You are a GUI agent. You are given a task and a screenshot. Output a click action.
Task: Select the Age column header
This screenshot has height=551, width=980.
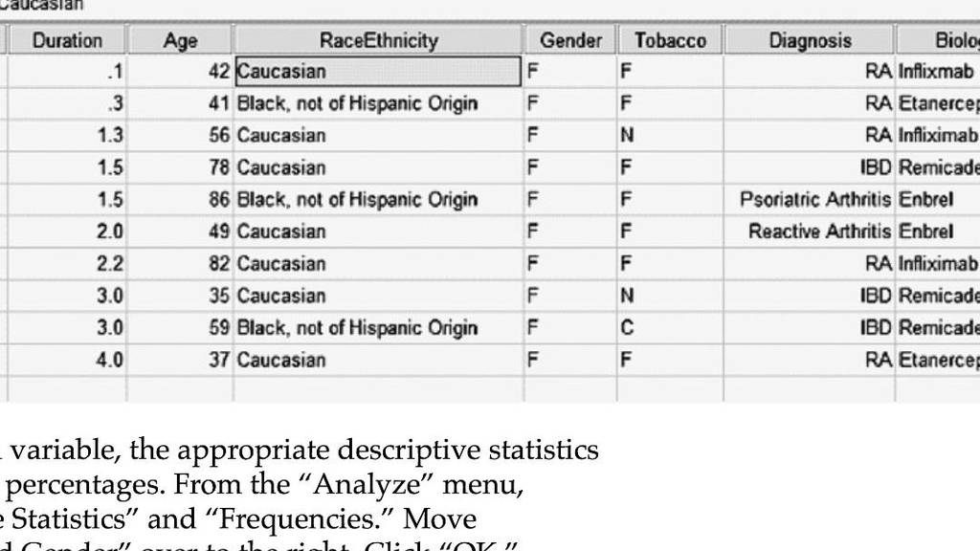(180, 40)
